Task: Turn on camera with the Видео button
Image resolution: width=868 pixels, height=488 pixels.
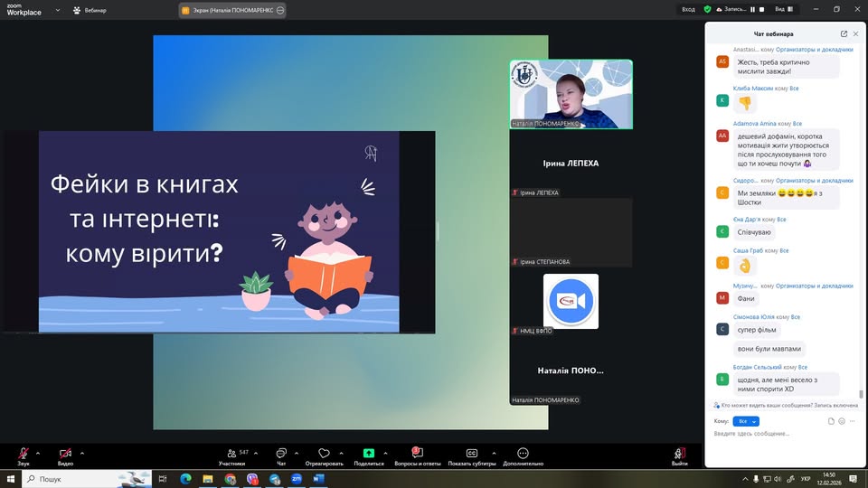Action: (x=65, y=454)
